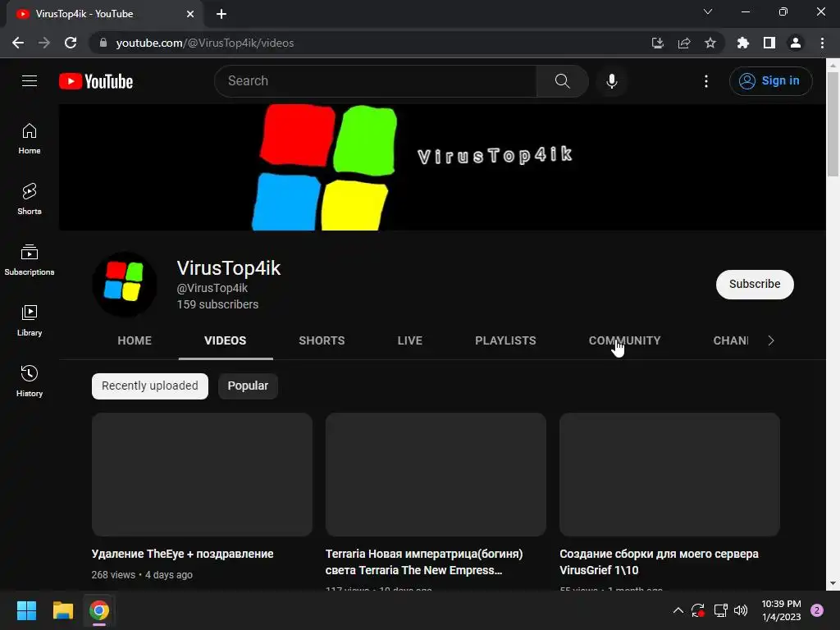The image size is (840, 630).
Task: View site info via lock icon
Action: (x=103, y=43)
